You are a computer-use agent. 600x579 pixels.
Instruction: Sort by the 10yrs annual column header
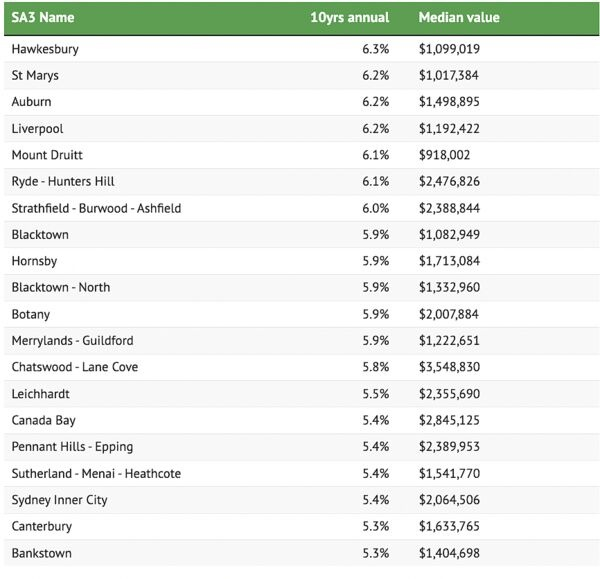click(x=349, y=18)
